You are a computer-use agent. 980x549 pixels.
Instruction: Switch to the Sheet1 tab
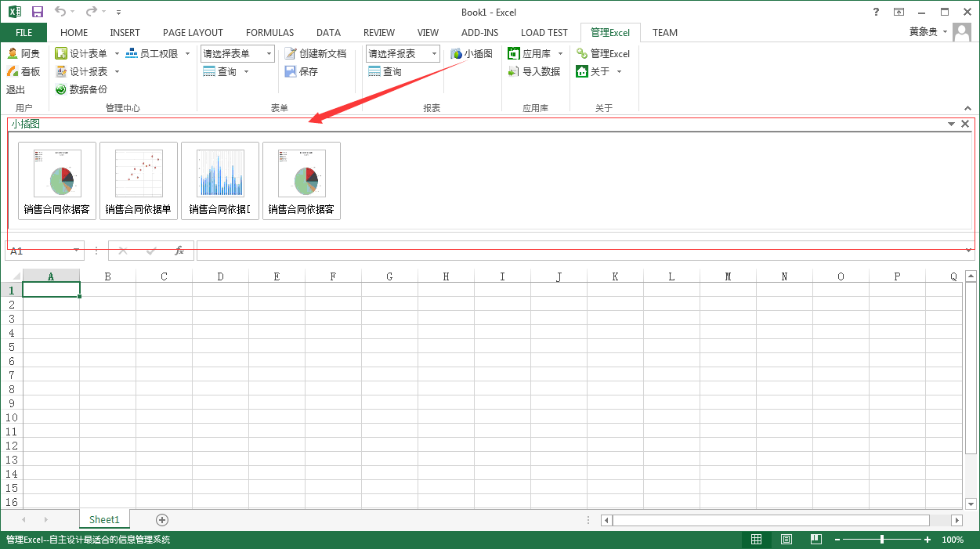point(104,520)
